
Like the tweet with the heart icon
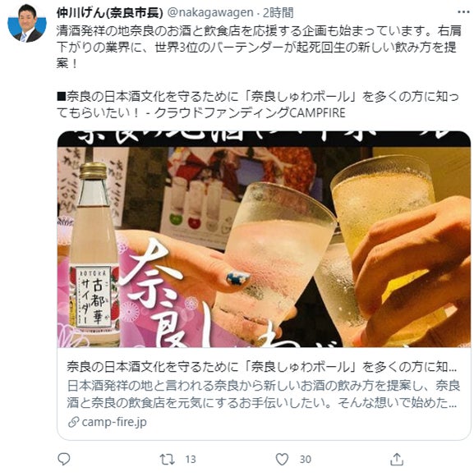(282, 460)
